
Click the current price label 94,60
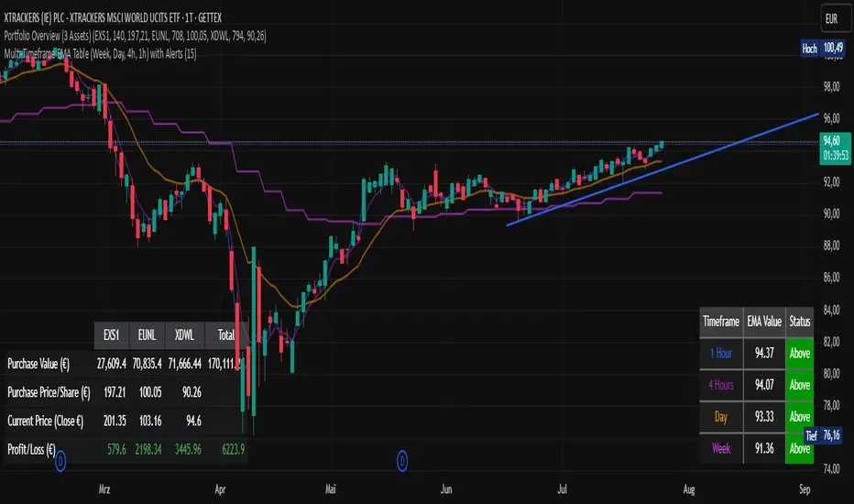pyautogui.click(x=835, y=148)
